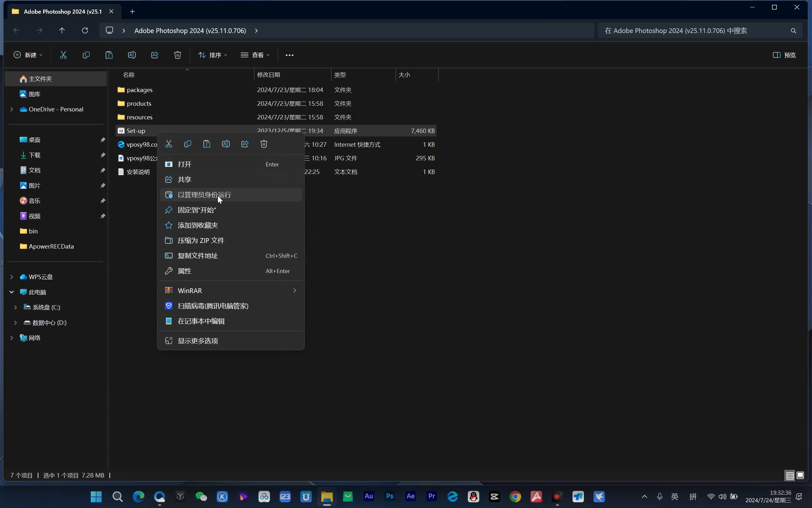
Task: Click the Rename icon in the context menu
Action: click(226, 144)
